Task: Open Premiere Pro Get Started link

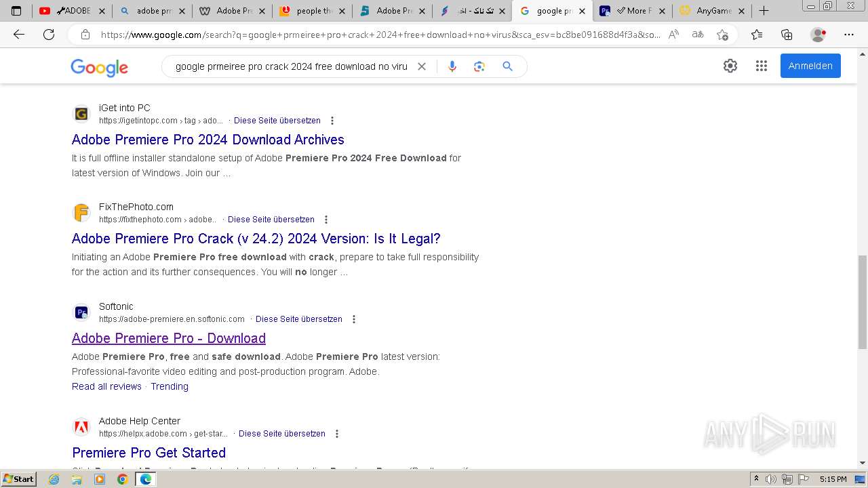Action: [149, 453]
